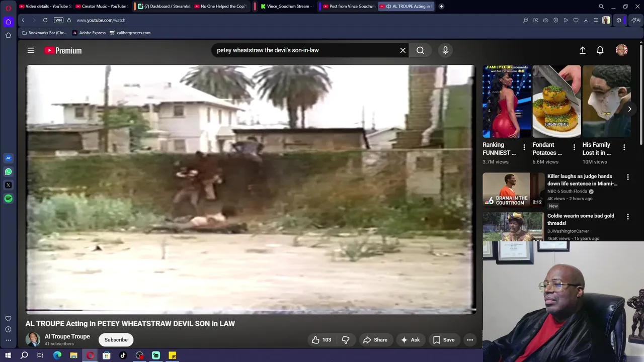Open Opera tab search magnifier
This screenshot has width=644, height=362.
coord(601,6)
